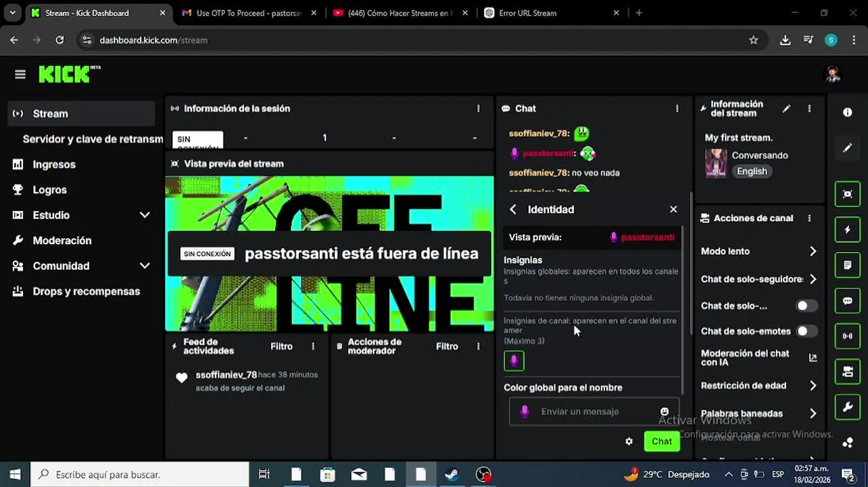Image resolution: width=868 pixels, height=487 pixels.
Task: Click the notes document icon in right sidebar
Action: click(847, 265)
